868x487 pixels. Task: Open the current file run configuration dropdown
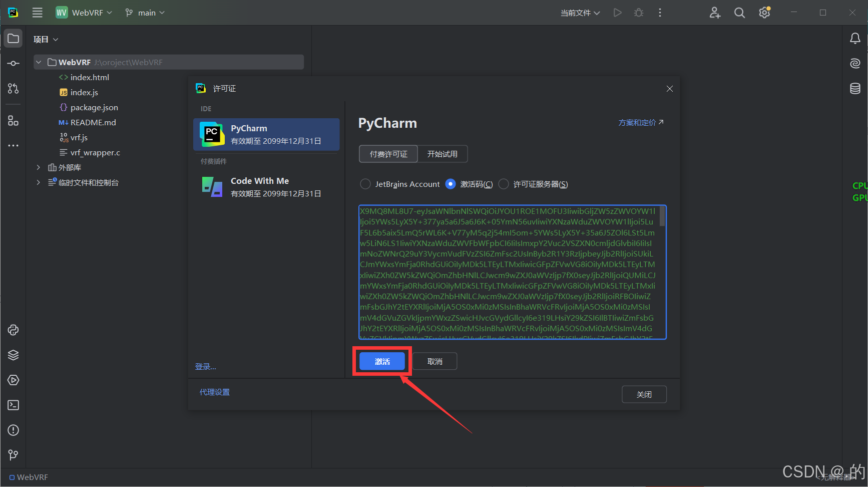[x=580, y=13]
